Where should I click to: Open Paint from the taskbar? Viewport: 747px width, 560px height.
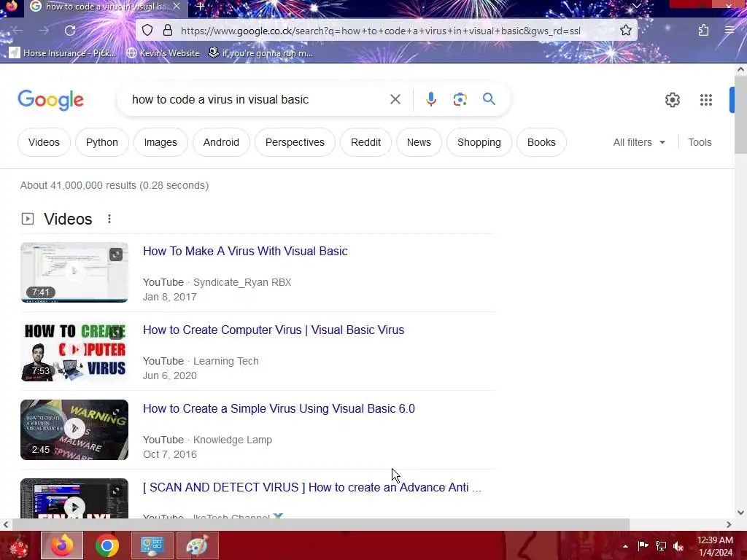coord(197,545)
